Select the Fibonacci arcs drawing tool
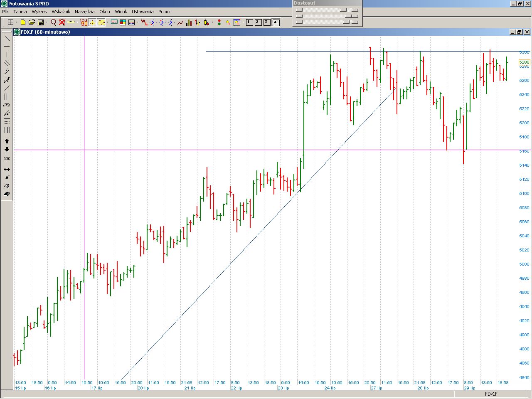 [7, 105]
